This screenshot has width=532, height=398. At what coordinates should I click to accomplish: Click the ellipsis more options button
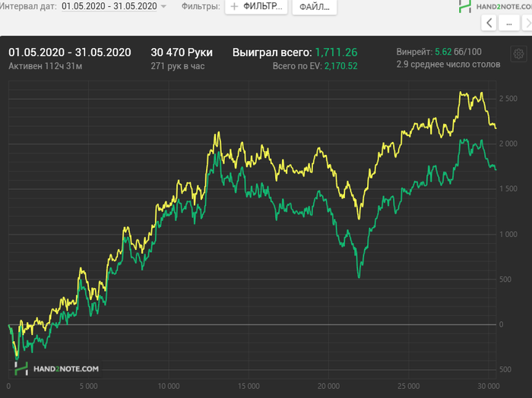(509, 23)
